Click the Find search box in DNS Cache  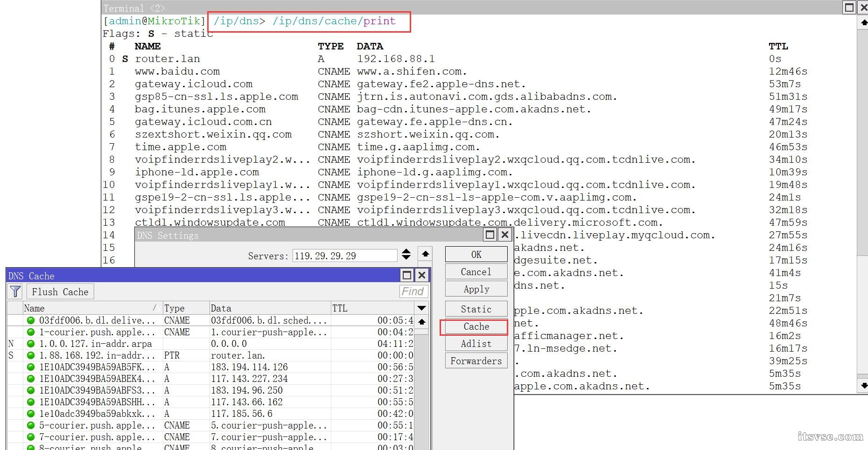[413, 291]
